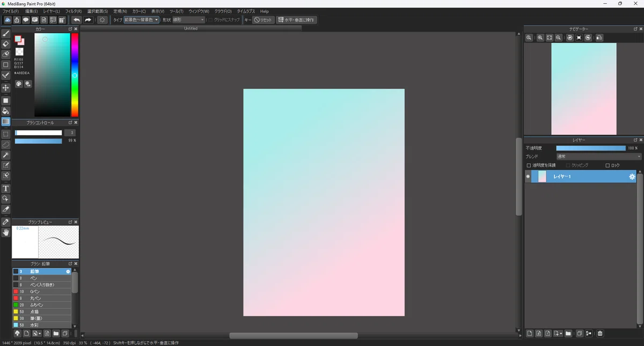Screen dimensions: 644x346
Task: Click the Undo arrow in the top toolbar
Action: coord(76,20)
